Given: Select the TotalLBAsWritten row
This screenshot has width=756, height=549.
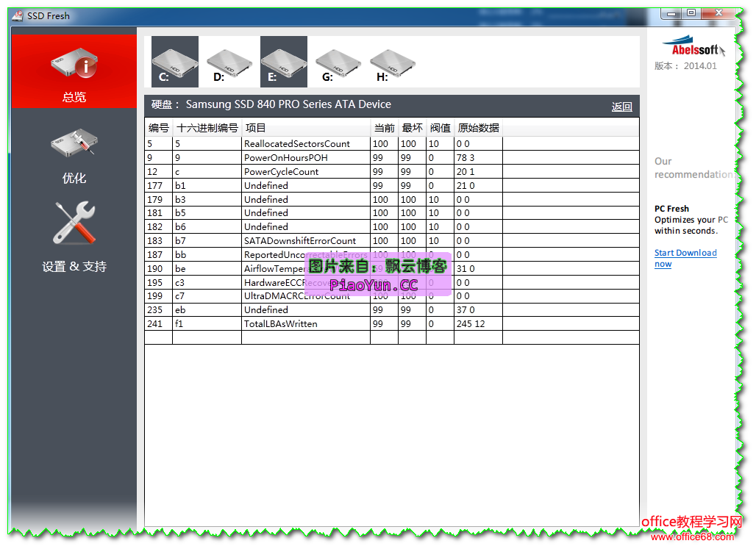Looking at the screenshot, I should (x=392, y=324).
